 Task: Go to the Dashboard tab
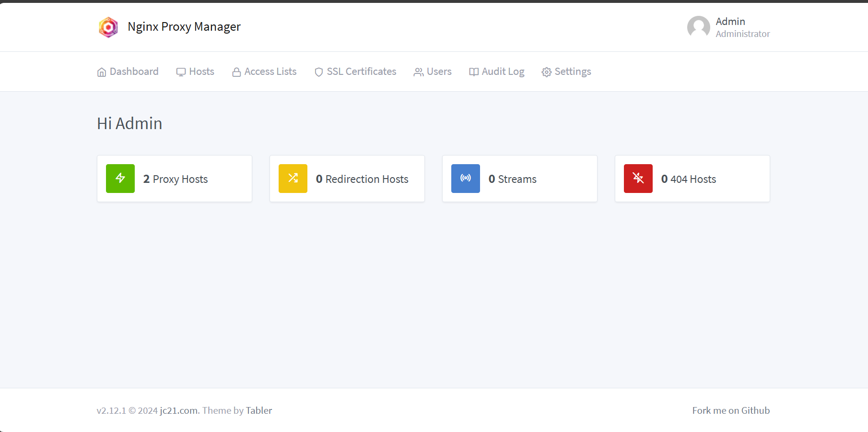coord(128,72)
